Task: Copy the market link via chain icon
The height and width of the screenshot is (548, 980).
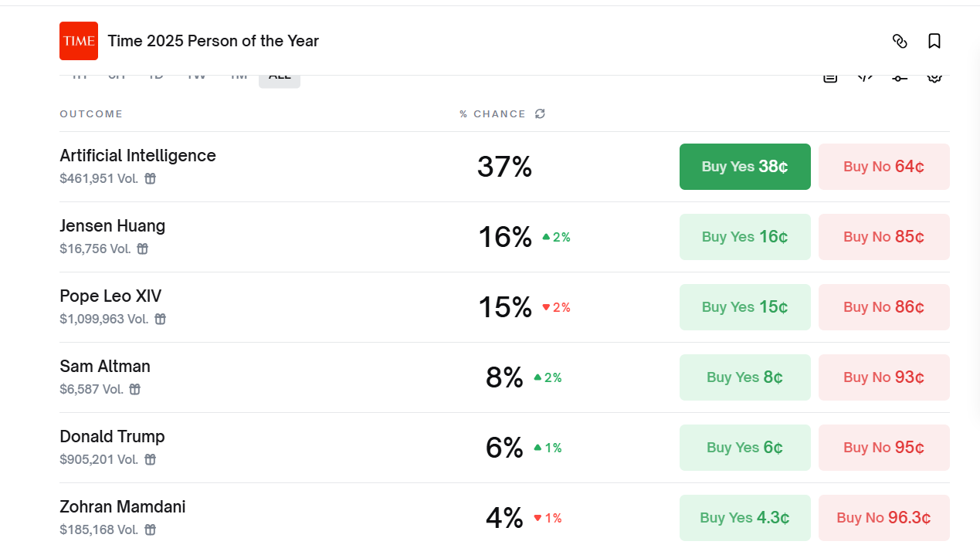Action: [x=900, y=41]
